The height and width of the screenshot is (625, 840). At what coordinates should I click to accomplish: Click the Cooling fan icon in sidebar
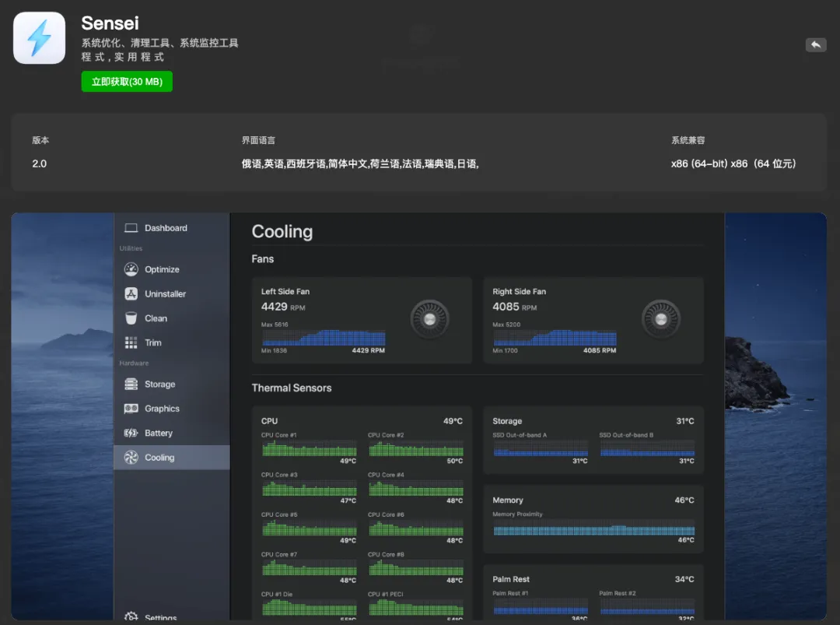[131, 457]
